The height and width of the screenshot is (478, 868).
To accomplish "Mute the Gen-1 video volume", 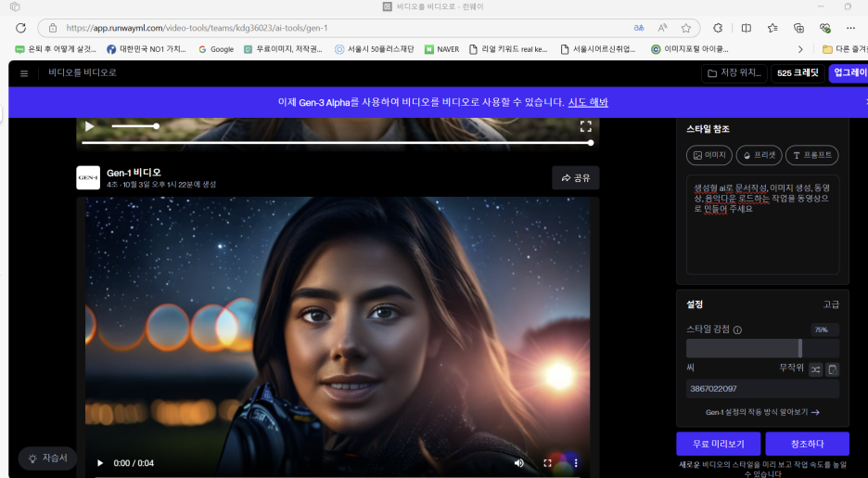I will click(518, 462).
